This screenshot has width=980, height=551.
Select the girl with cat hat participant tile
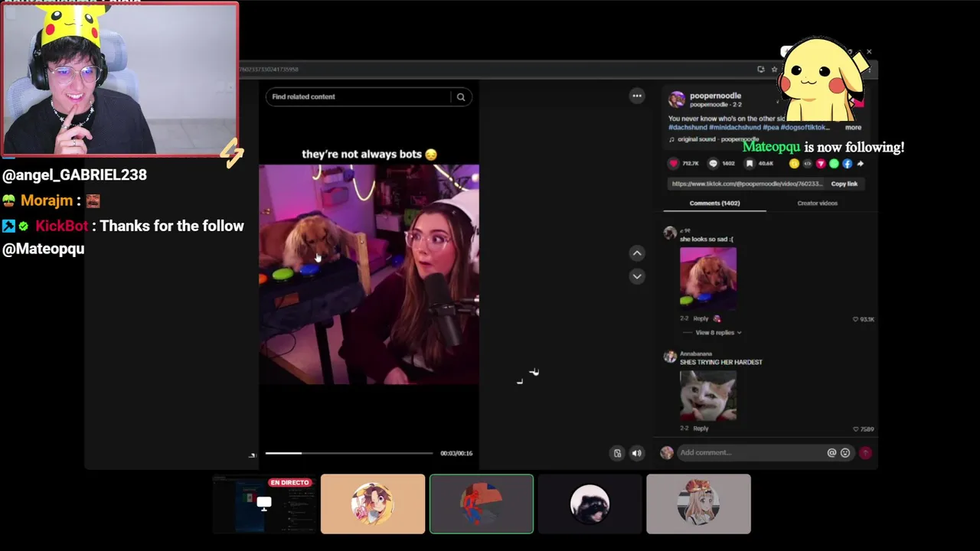coord(698,504)
